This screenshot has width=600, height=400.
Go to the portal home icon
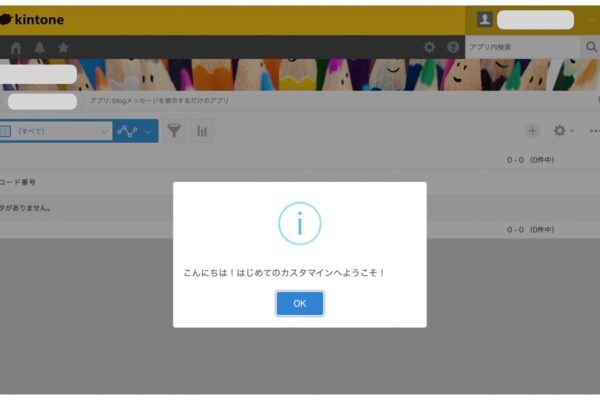tap(16, 47)
